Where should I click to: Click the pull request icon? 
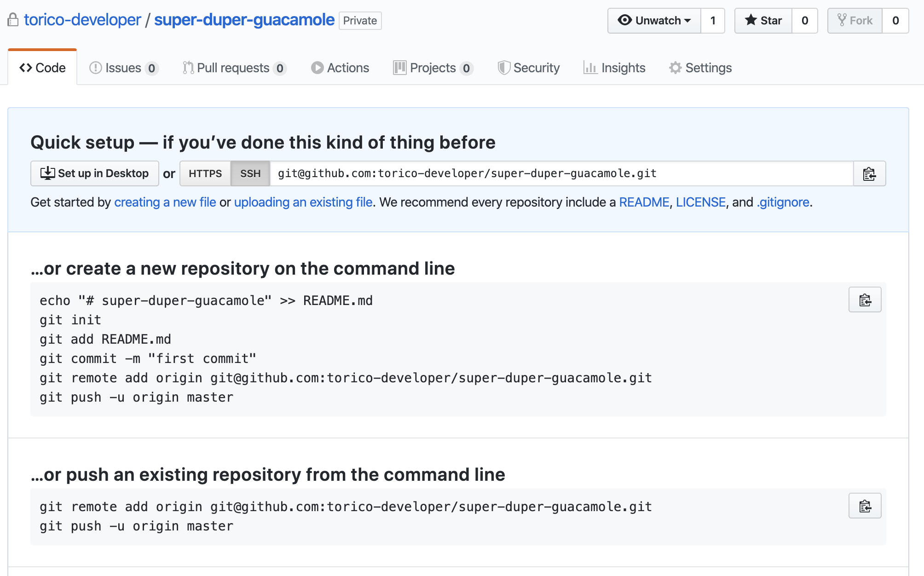188,68
